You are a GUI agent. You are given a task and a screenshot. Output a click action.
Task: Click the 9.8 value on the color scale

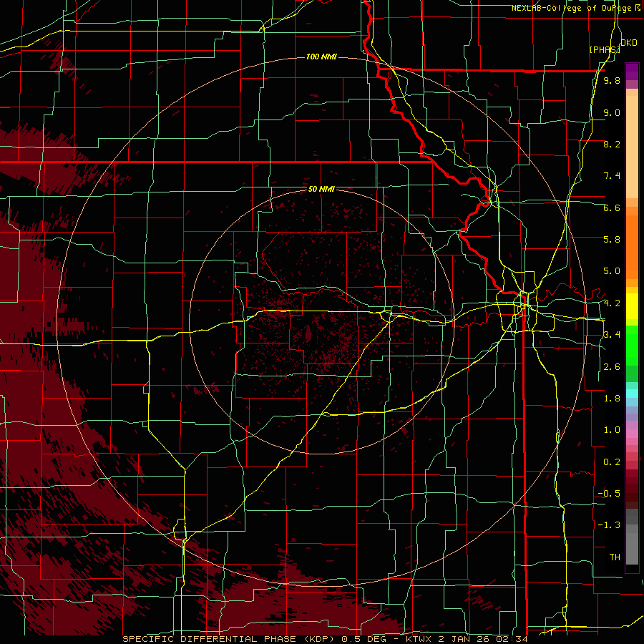coord(612,80)
